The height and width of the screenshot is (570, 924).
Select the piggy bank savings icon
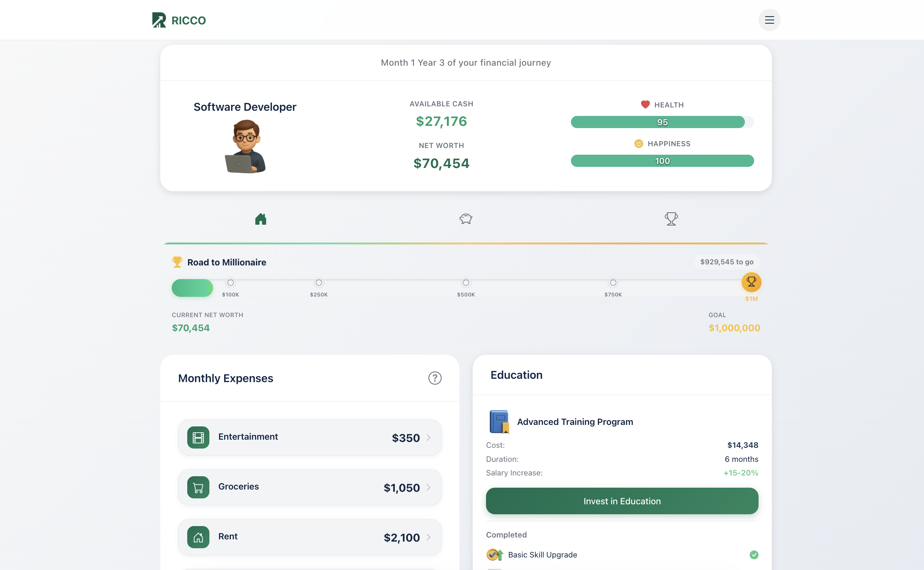465,219
